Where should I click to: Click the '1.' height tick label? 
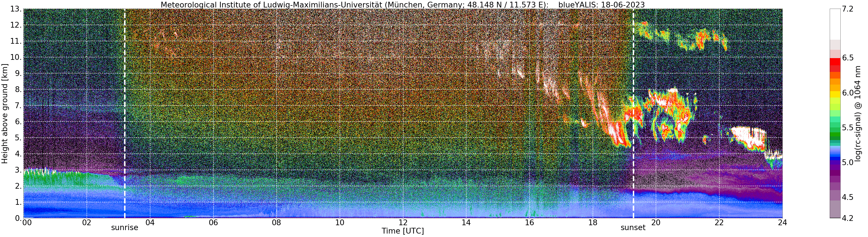click(x=18, y=202)
